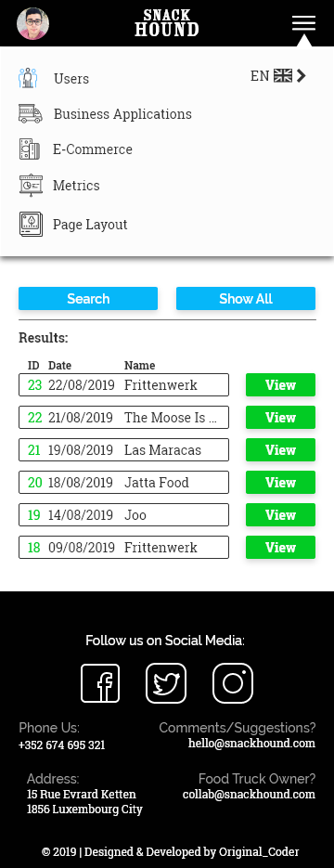This screenshot has height=868, width=334.
Task: Open the Facebook social media icon
Action: click(100, 683)
